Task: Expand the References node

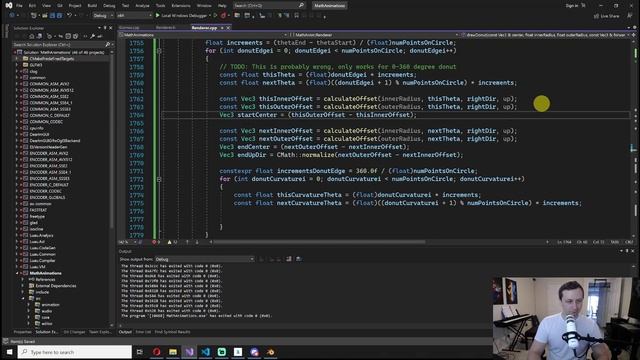Action: pos(23,280)
